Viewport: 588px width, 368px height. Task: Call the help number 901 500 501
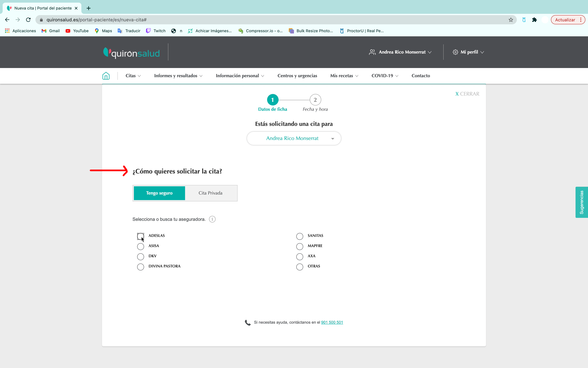(332, 322)
